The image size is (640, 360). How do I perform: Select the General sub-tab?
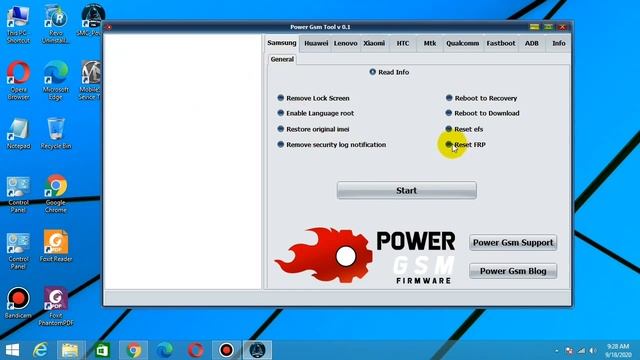pyautogui.click(x=282, y=59)
